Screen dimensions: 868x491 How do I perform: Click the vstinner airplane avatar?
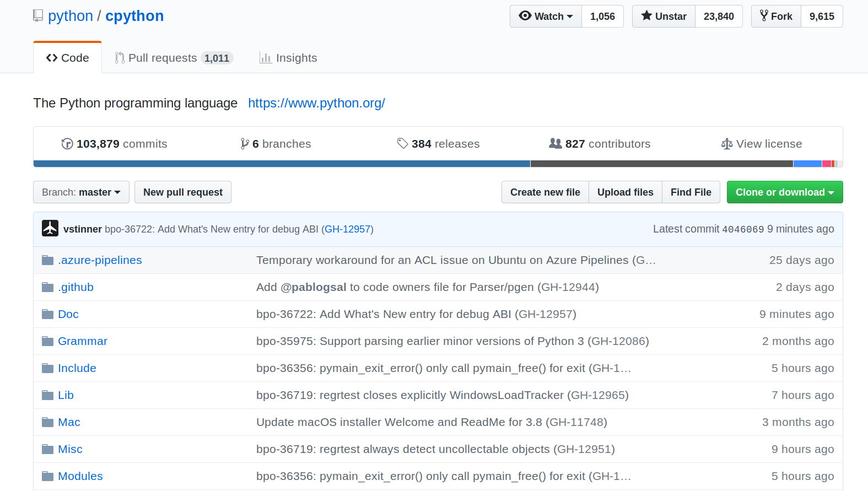pos(50,228)
